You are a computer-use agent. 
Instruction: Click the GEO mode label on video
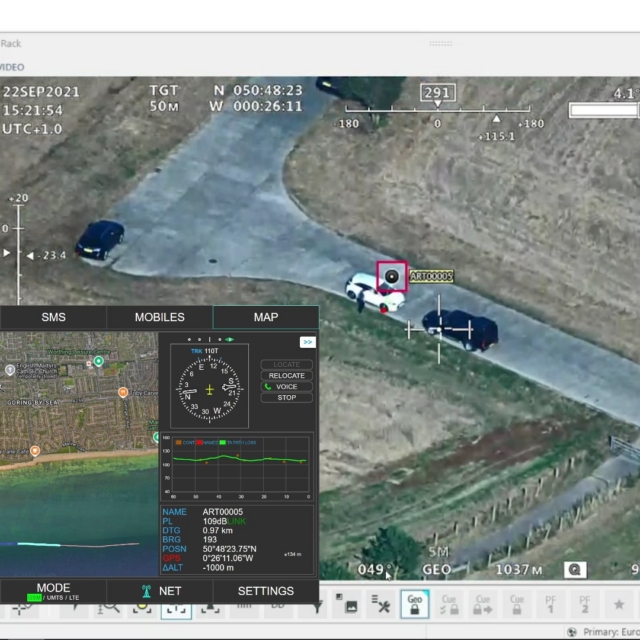point(437,569)
